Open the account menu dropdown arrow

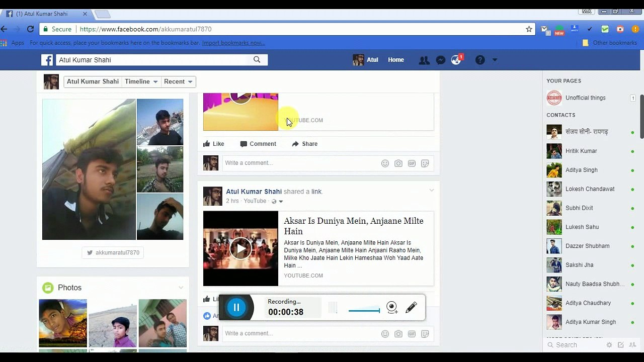[x=495, y=60]
